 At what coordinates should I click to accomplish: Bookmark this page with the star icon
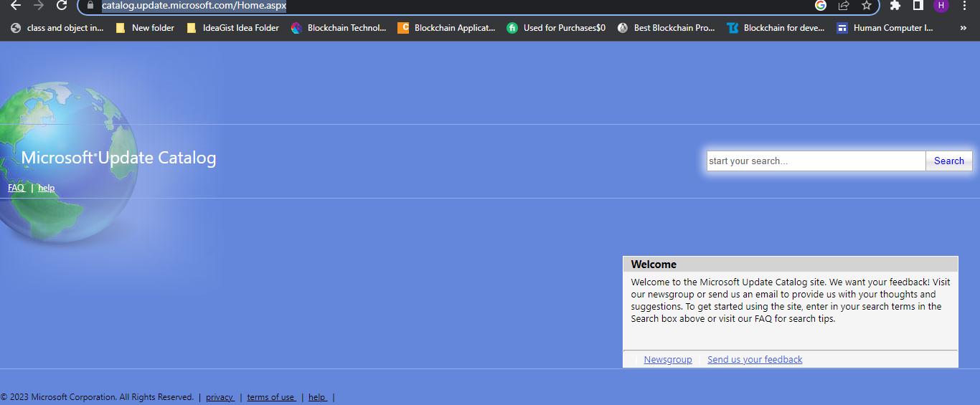coord(866,6)
